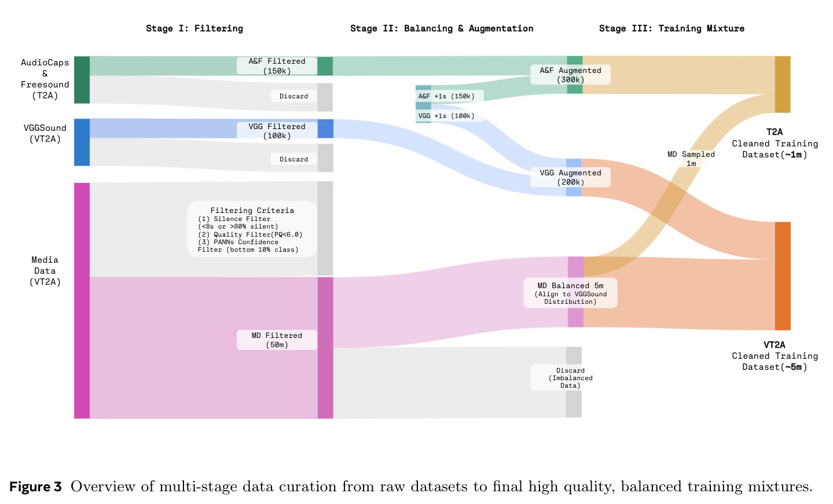The height and width of the screenshot is (504, 833).
Task: Click the golden T2A dataset target node
Action: point(782,84)
